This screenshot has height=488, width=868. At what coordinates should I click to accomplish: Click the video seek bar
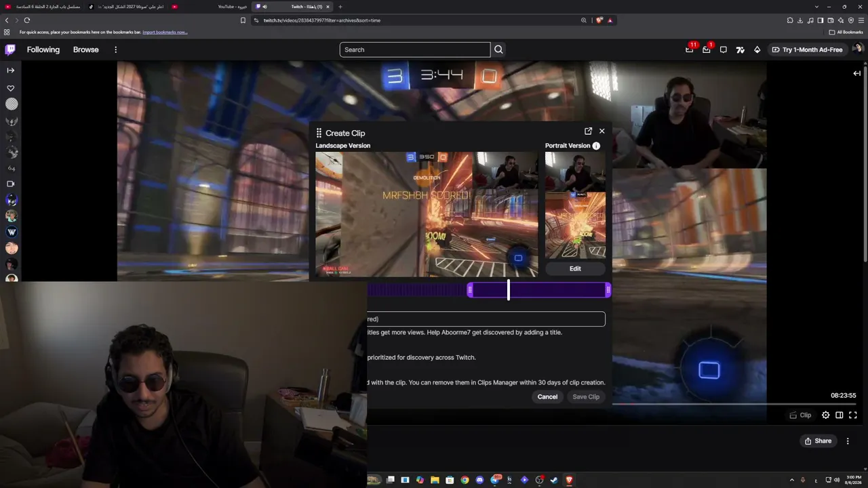coord(735,404)
